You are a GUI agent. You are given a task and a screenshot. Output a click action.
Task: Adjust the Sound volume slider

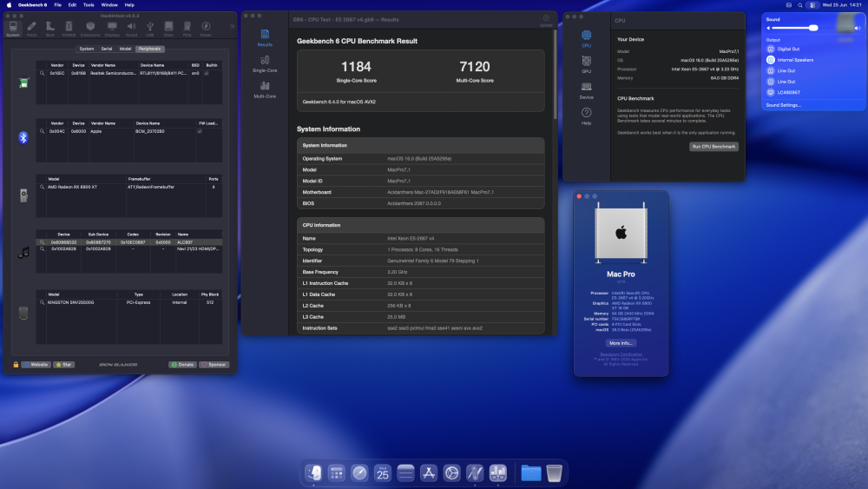[812, 28]
